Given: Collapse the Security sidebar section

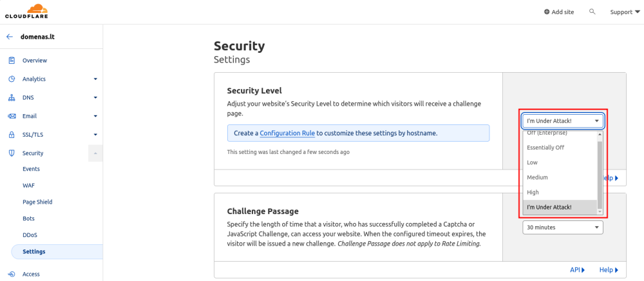Looking at the screenshot, I should coord(95,153).
